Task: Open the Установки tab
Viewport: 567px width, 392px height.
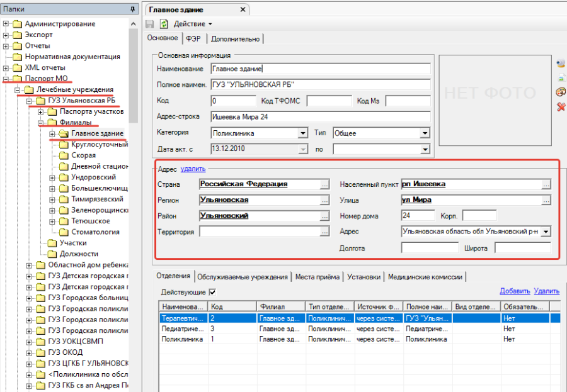Action: click(364, 277)
